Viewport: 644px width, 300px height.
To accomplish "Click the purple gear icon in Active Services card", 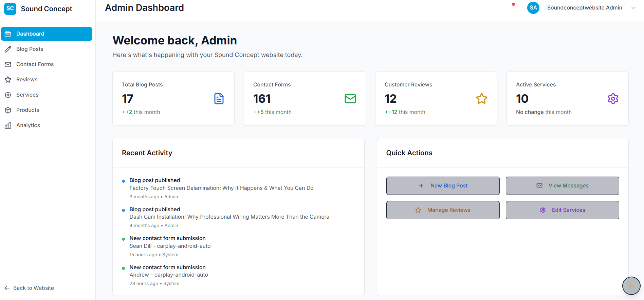I will [x=613, y=99].
